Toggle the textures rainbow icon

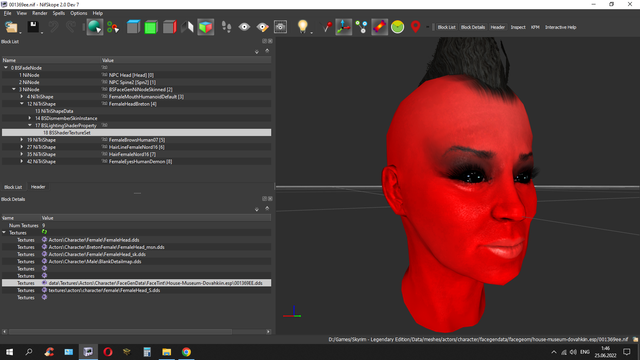click(380, 27)
